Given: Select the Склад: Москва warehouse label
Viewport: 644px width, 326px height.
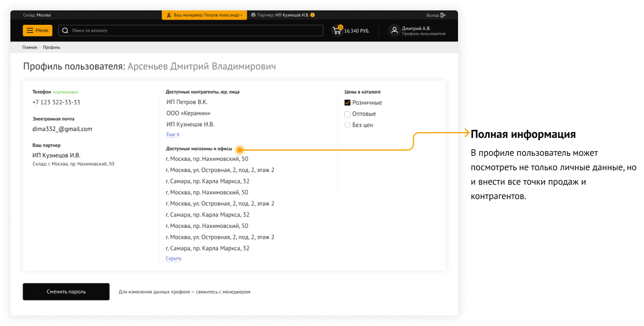Looking at the screenshot, I should click(x=37, y=15).
